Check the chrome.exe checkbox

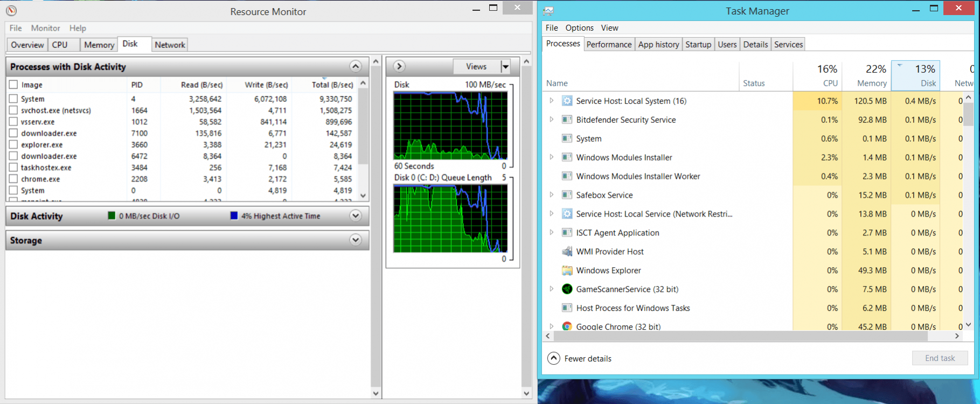(x=13, y=179)
